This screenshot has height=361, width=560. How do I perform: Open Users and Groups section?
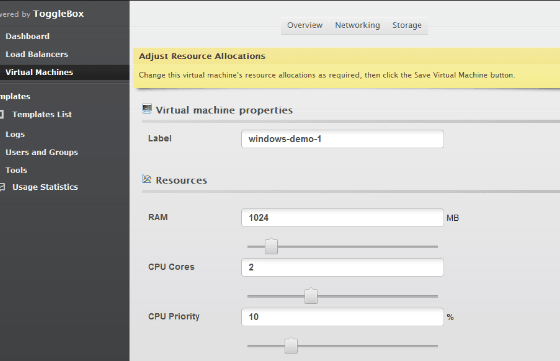pos(42,152)
